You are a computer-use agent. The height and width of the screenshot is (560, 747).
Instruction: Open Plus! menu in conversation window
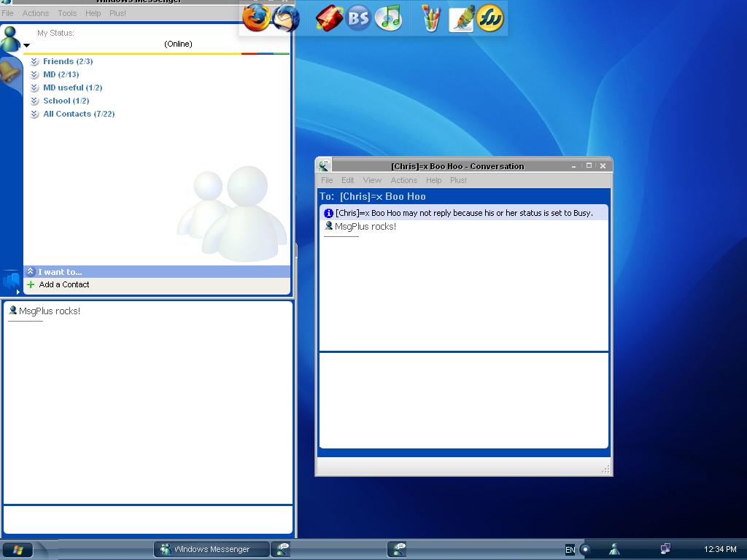click(x=458, y=180)
